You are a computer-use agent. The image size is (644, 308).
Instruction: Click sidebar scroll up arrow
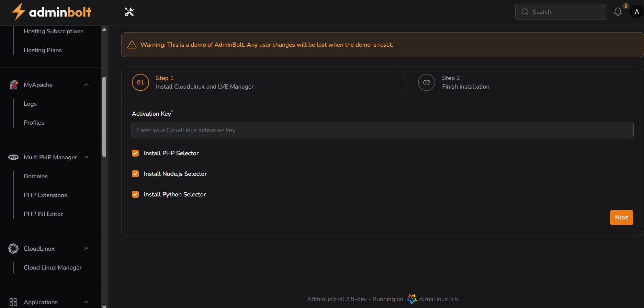(x=104, y=30)
